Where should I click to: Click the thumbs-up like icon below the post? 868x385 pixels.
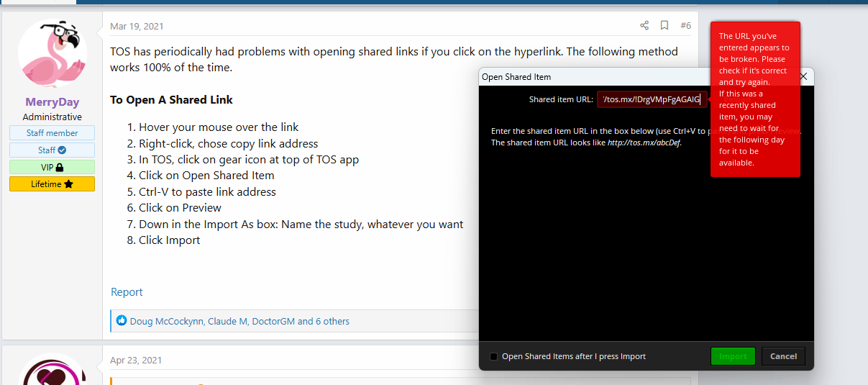(121, 321)
